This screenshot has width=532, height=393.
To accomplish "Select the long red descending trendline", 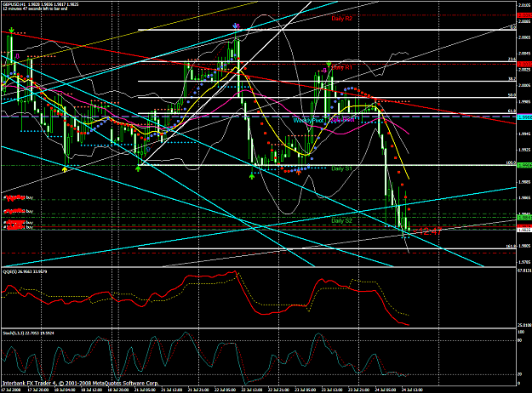I will pos(258,77).
